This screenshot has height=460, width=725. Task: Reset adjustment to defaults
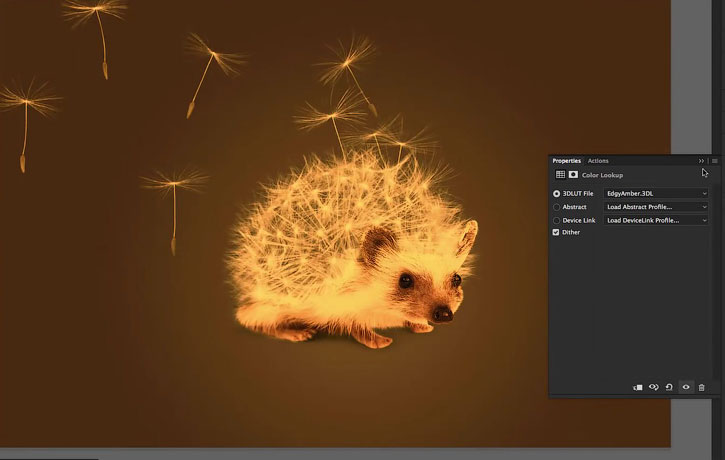(x=669, y=387)
